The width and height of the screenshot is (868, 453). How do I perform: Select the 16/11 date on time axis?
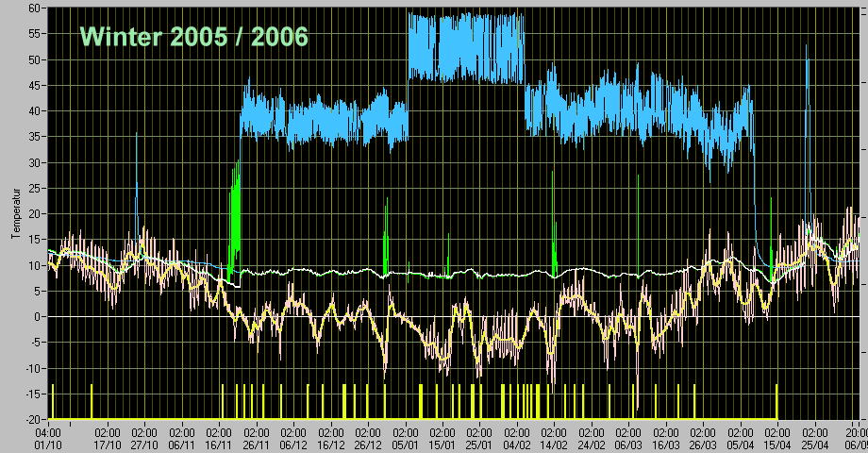point(219,444)
